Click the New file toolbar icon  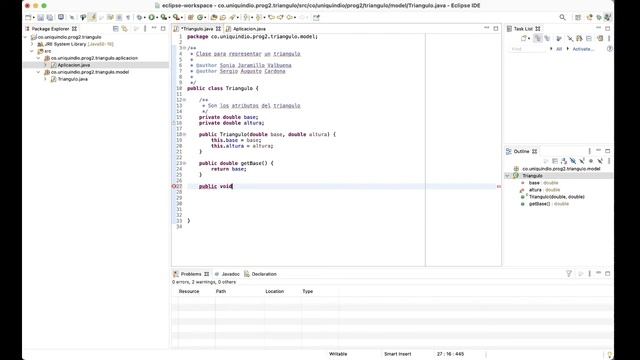click(x=28, y=18)
